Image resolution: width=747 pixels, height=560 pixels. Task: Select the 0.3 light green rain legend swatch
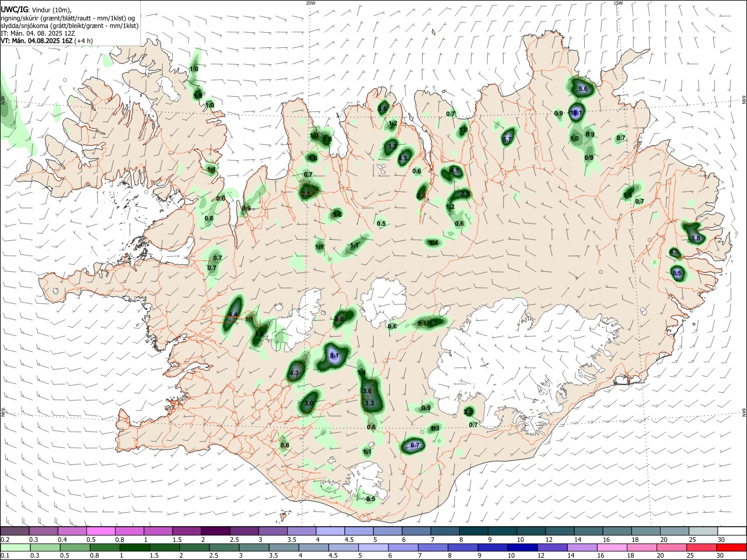(x=44, y=547)
